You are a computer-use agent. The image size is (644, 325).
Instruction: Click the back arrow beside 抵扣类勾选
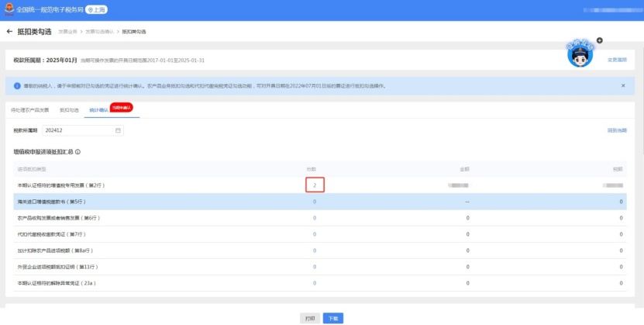tap(9, 32)
